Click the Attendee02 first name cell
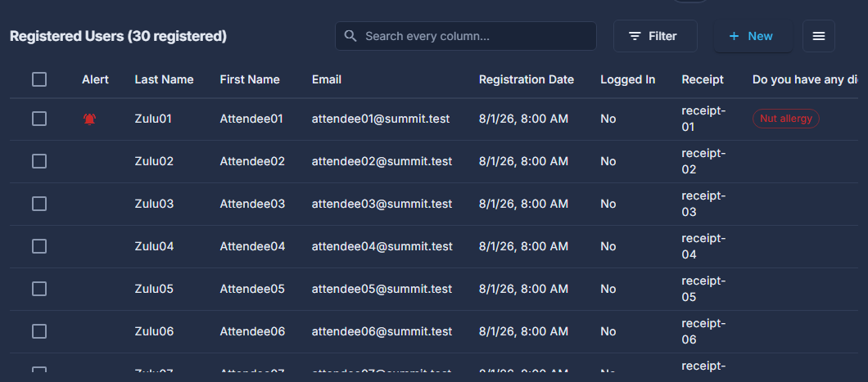Viewport: 868px width, 382px height. (252, 161)
